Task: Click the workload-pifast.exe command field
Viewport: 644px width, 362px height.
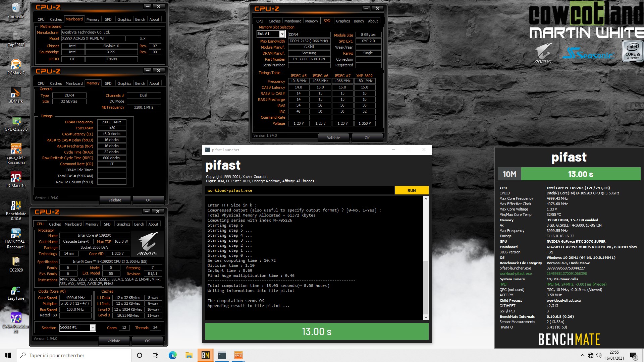Action: click(300, 190)
